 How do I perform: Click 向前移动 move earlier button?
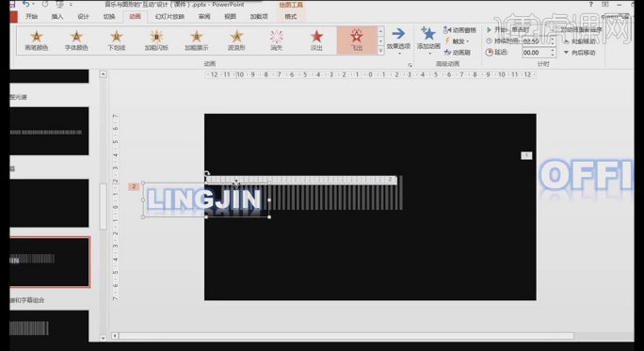(x=580, y=41)
